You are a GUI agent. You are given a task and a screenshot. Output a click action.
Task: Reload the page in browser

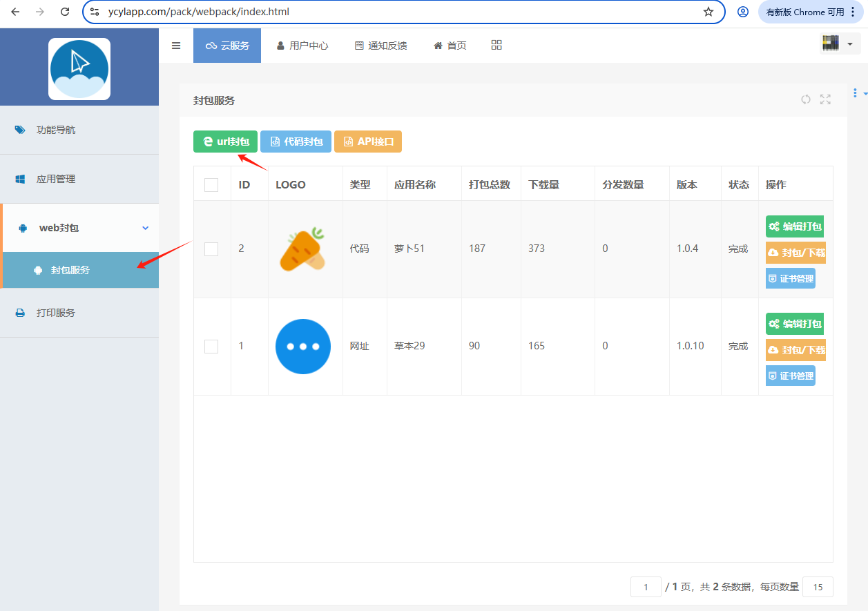[65, 12]
